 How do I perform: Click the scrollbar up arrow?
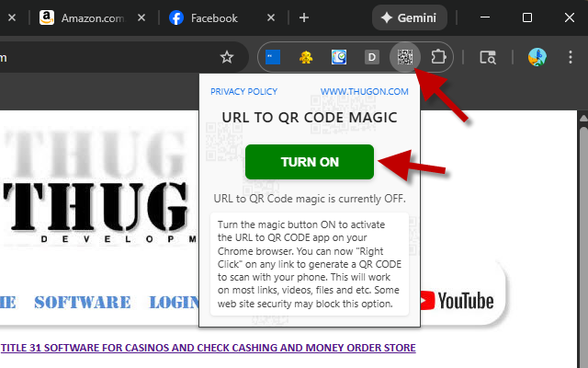point(583,119)
